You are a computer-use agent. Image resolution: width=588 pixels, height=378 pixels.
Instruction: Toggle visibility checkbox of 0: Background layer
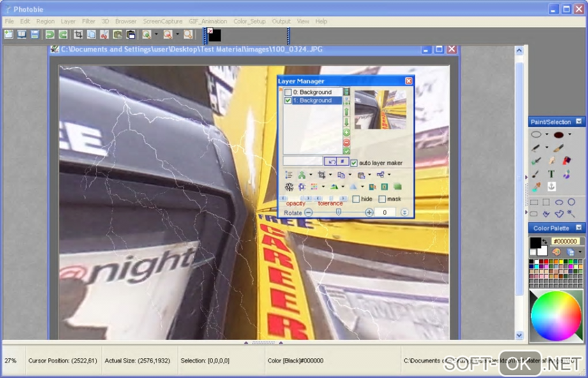point(288,92)
